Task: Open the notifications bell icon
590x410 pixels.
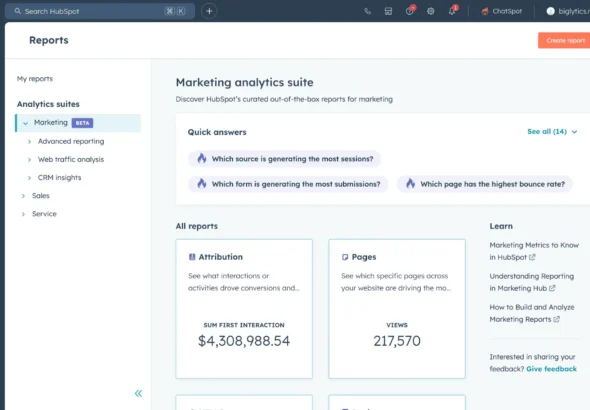Action: 453,11
